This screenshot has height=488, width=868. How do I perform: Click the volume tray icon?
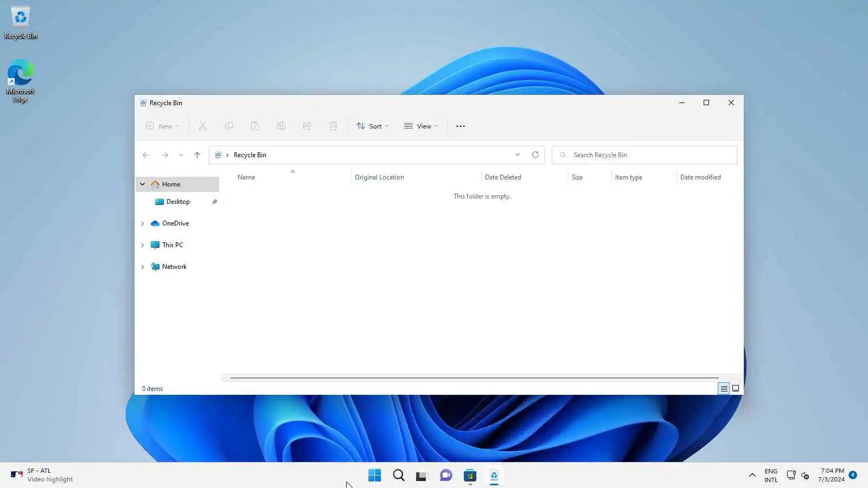[x=805, y=476]
